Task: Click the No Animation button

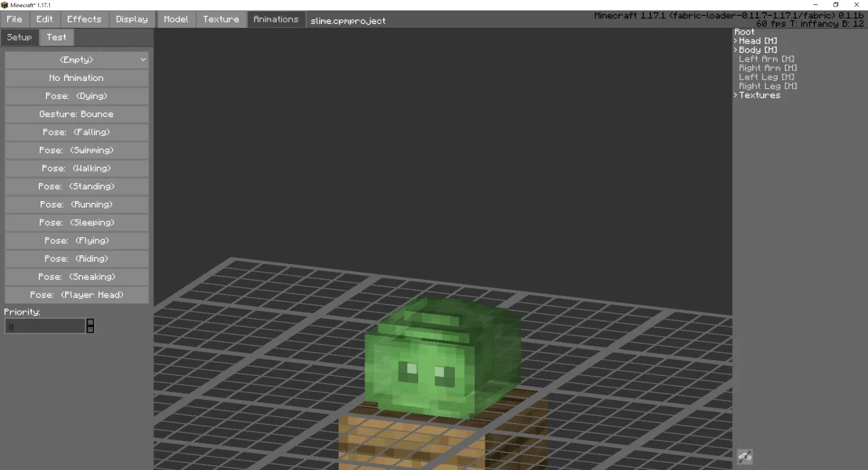Action: point(77,77)
